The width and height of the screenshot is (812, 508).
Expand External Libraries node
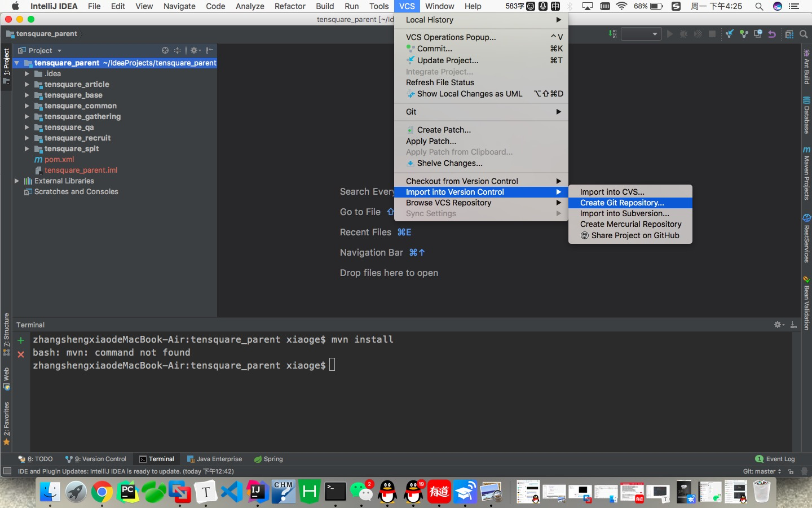click(17, 181)
